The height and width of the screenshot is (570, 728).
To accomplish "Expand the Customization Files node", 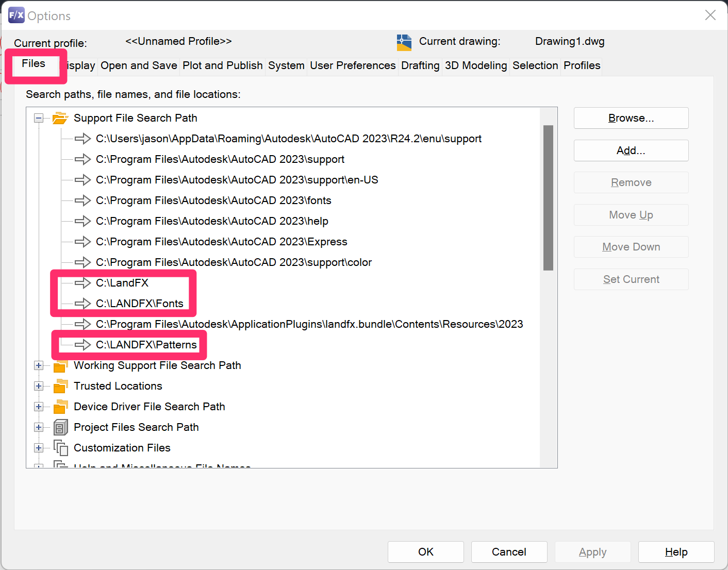I will tap(39, 448).
